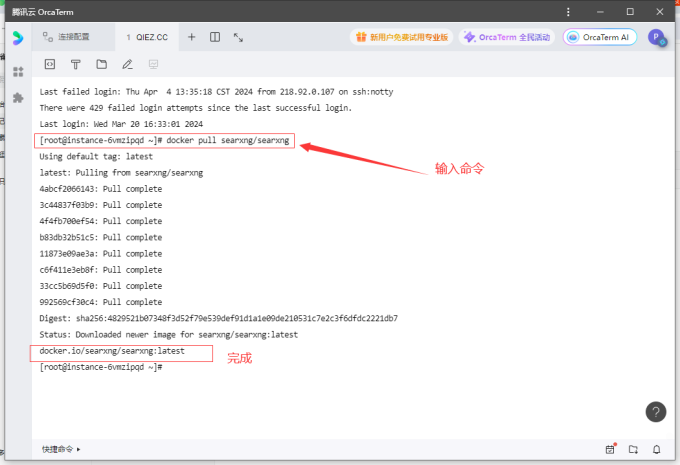Open the command snippet toolbar icon
The height and width of the screenshot is (465, 680).
pyautogui.click(x=50, y=64)
